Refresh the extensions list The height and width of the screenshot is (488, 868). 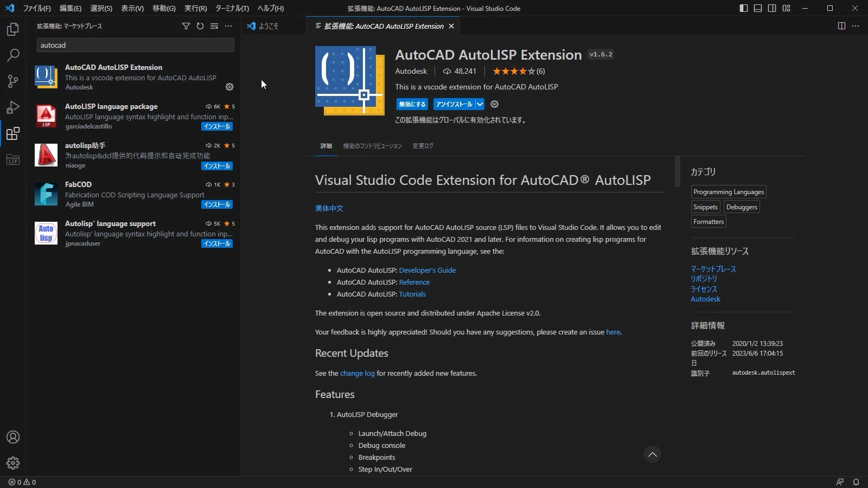click(x=200, y=26)
